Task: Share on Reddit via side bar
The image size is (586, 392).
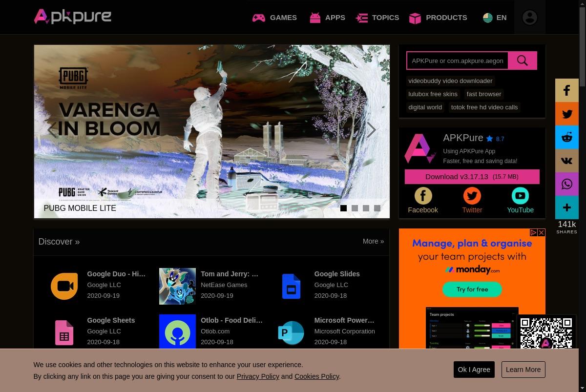Action: tap(567, 137)
